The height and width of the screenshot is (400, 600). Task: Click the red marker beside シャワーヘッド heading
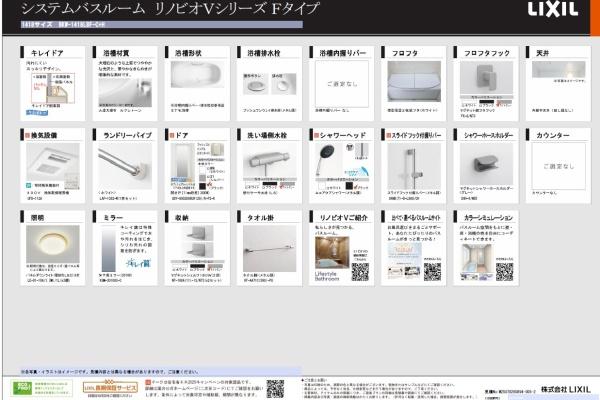316,135
